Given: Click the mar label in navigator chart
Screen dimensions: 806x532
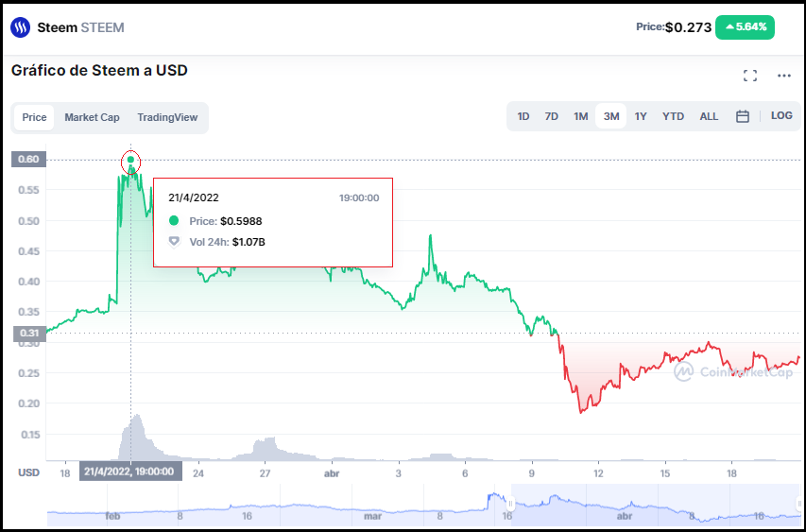Looking at the screenshot, I should tap(372, 516).
